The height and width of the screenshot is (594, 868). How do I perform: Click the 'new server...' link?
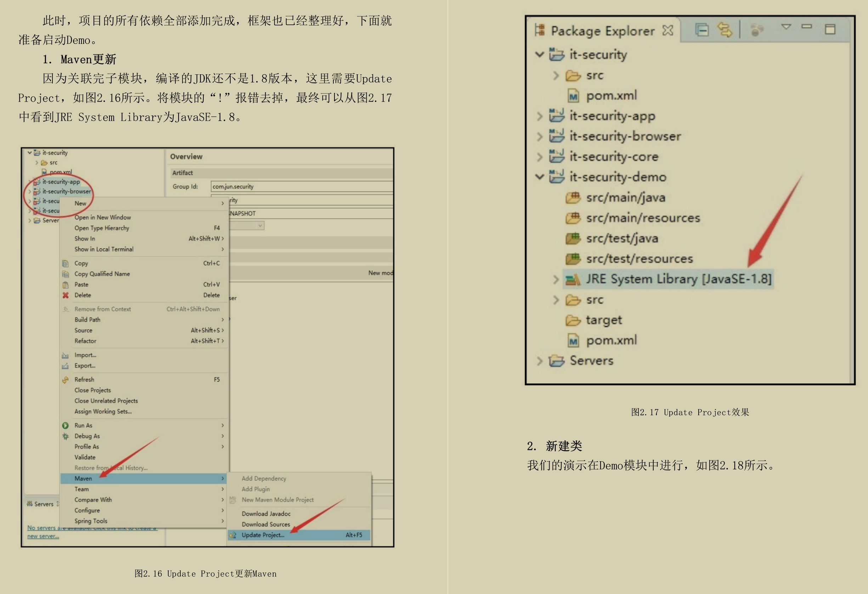coord(43,536)
